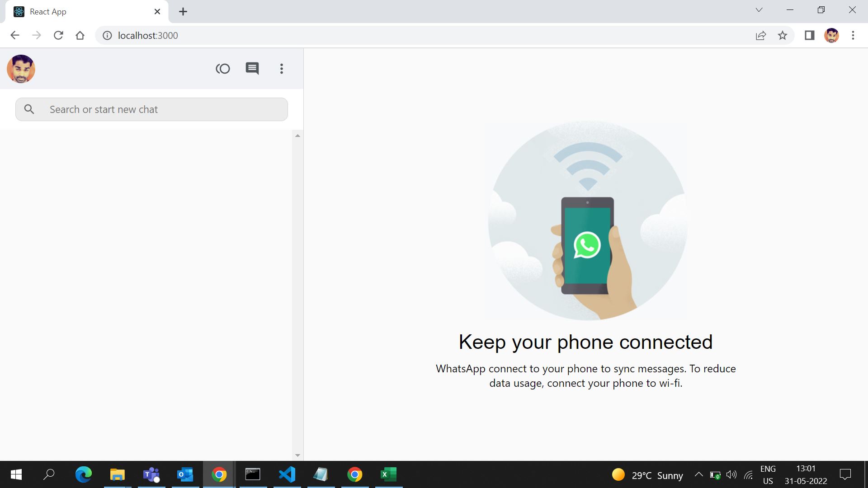Share this page icon
This screenshot has height=488, width=868.
pos(761,35)
